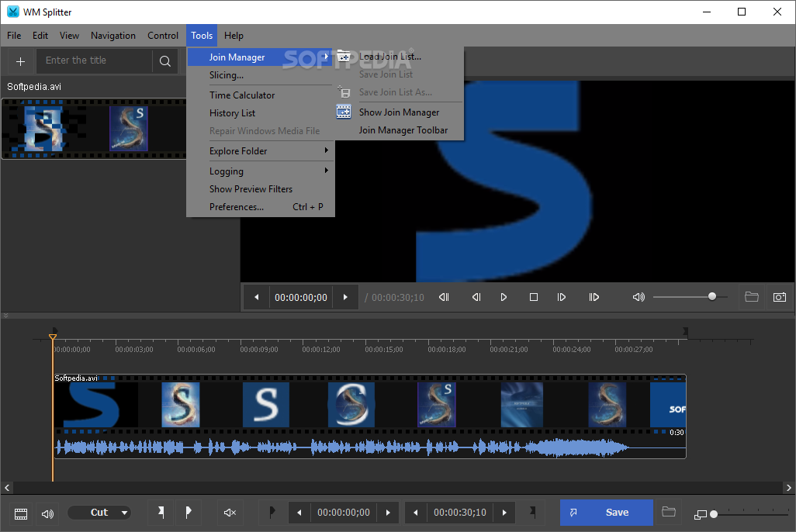Increase selection start time arrow
796x532 pixels.
point(389,513)
